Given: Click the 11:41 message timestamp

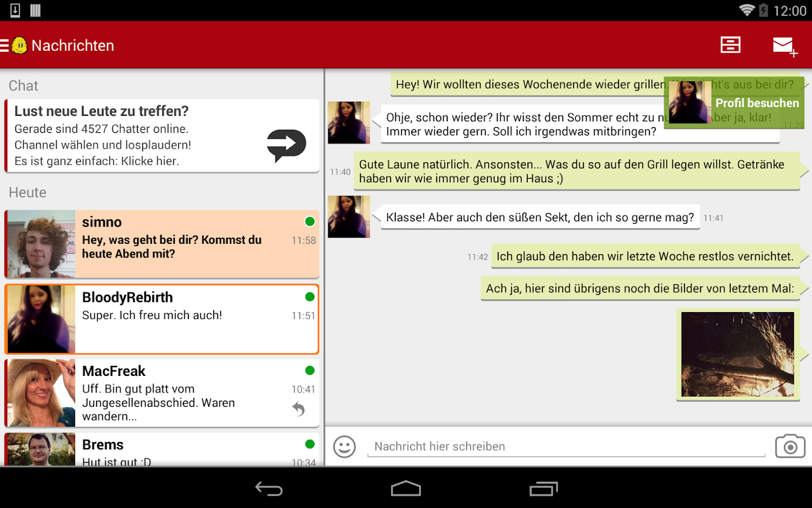Looking at the screenshot, I should [x=713, y=218].
